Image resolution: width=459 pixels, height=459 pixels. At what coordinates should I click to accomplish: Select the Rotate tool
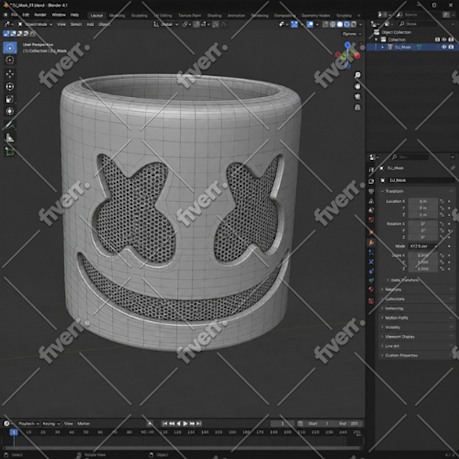coord(10,87)
